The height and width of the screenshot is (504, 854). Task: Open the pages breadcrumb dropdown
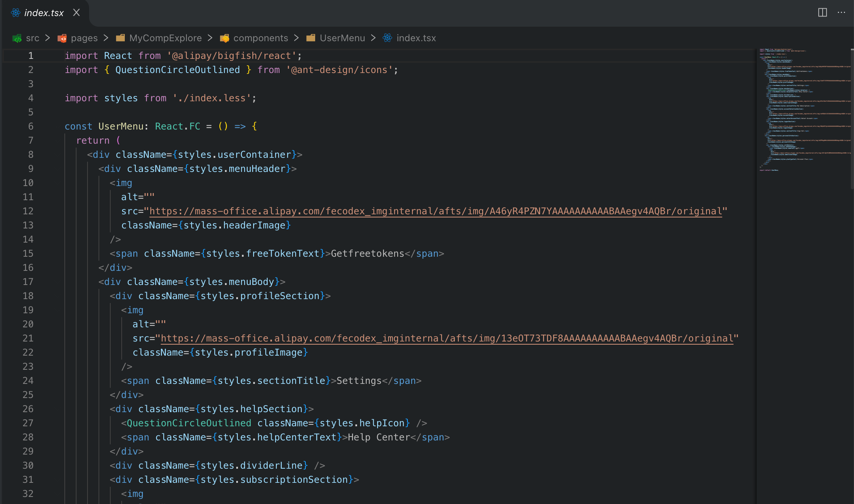[84, 38]
